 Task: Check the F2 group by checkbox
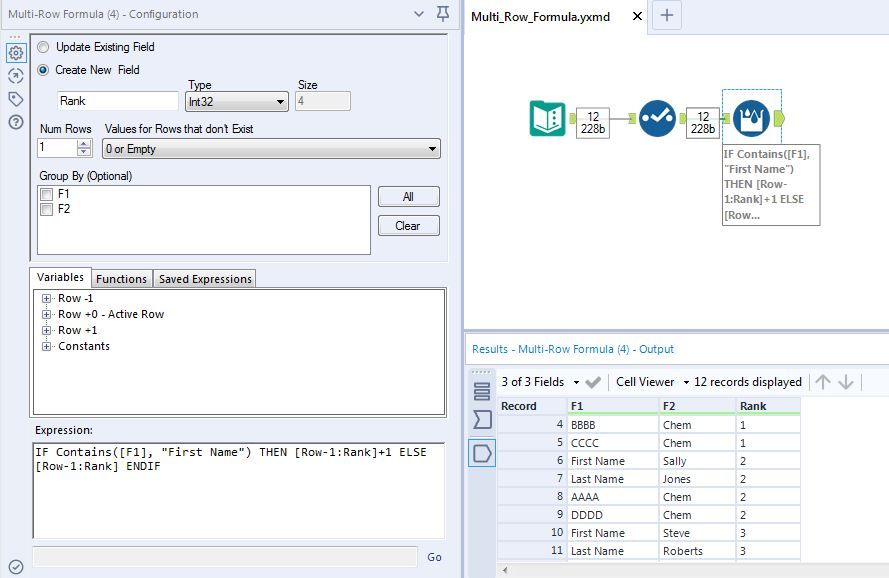click(x=46, y=209)
